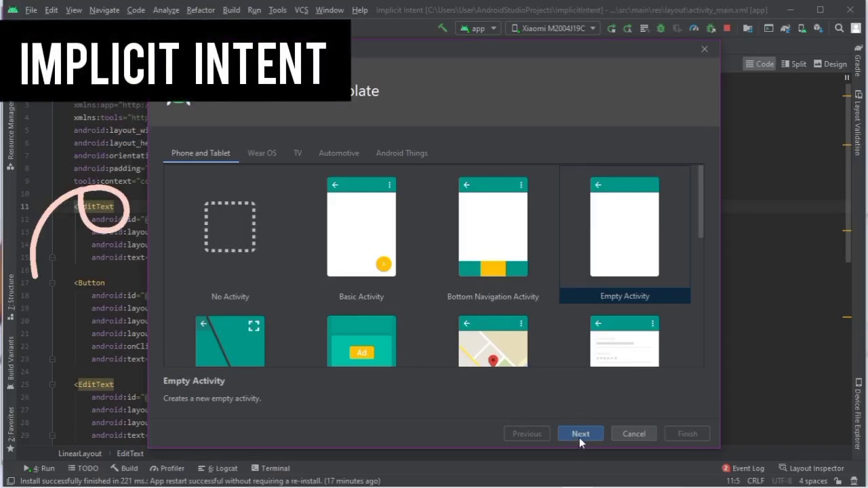868x488 pixels.
Task: Click the Search Everywhere magnifier icon
Action: pyautogui.click(x=840, y=28)
